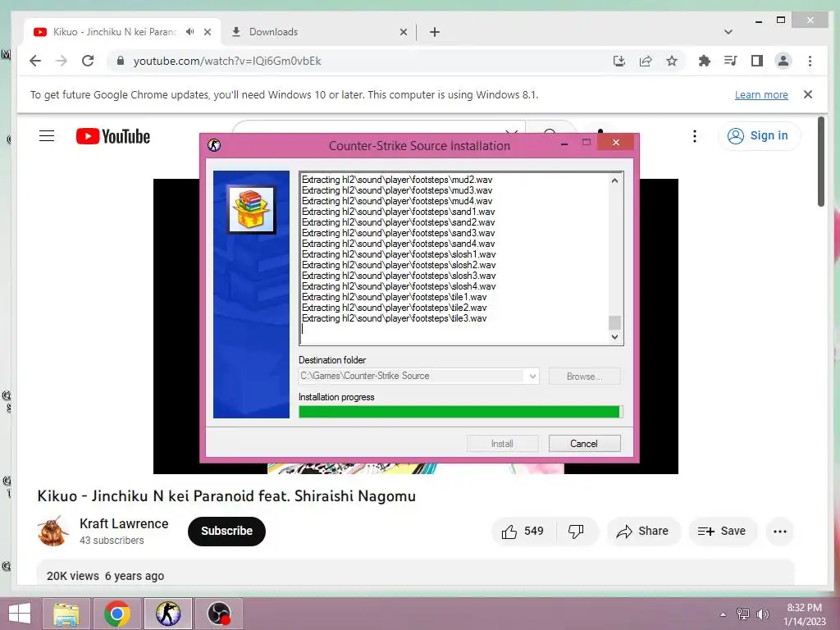Open YouTube hamburger guide menu
This screenshot has width=840, height=630.
pos(47,136)
